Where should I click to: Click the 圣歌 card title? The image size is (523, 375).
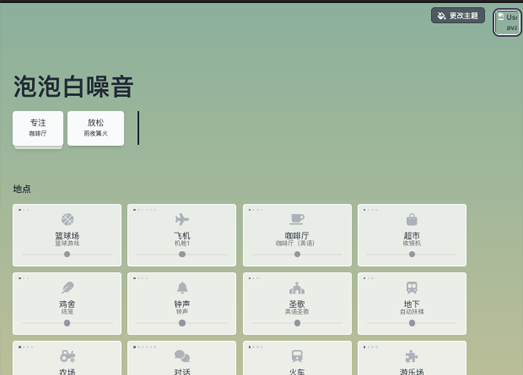[297, 304]
